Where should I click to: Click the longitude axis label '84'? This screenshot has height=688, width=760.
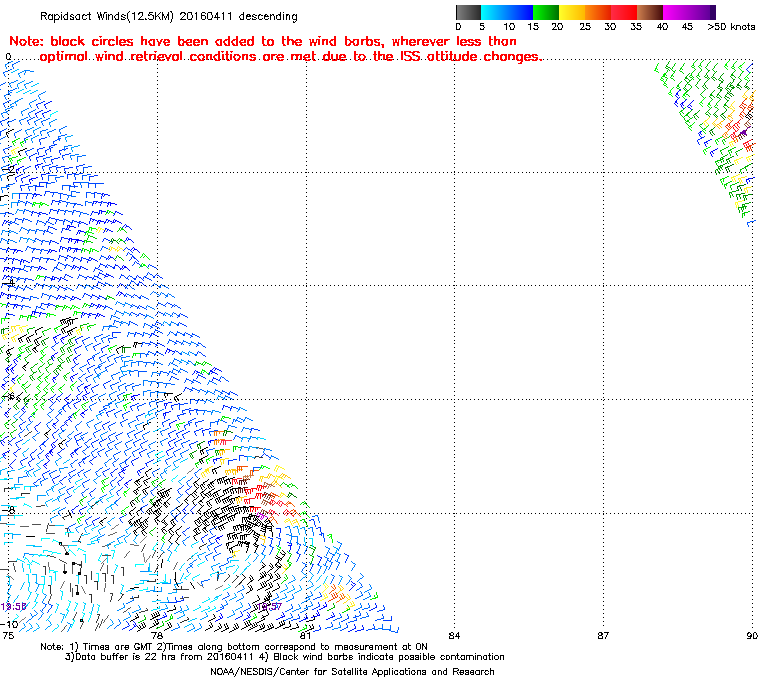[454, 635]
